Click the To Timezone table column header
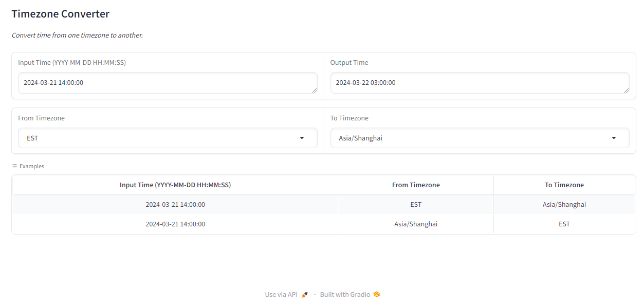 [x=564, y=185]
